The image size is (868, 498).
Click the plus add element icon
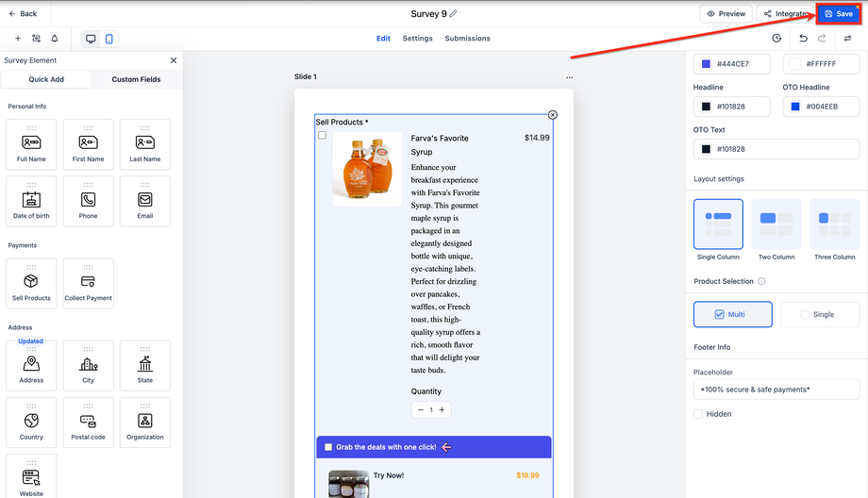coord(18,39)
